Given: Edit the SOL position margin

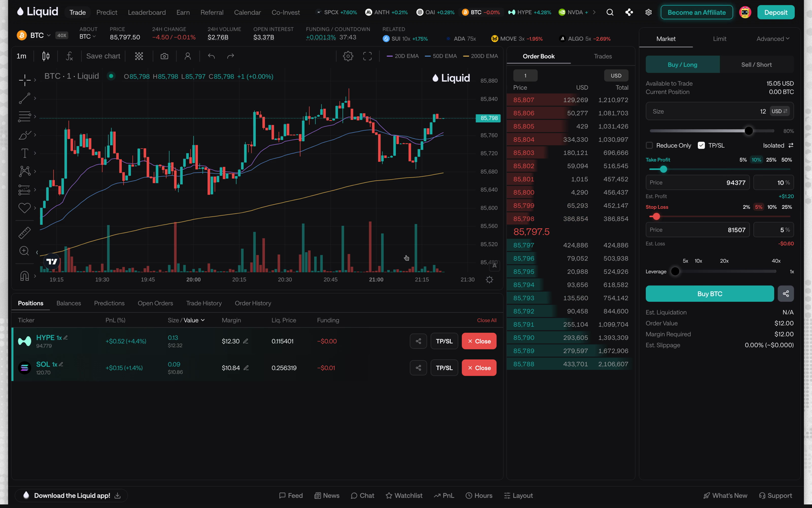Looking at the screenshot, I should click(x=246, y=368).
